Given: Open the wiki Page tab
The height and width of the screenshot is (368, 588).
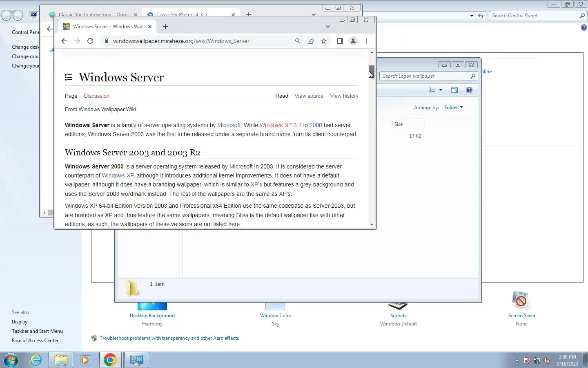Looking at the screenshot, I should (71, 96).
